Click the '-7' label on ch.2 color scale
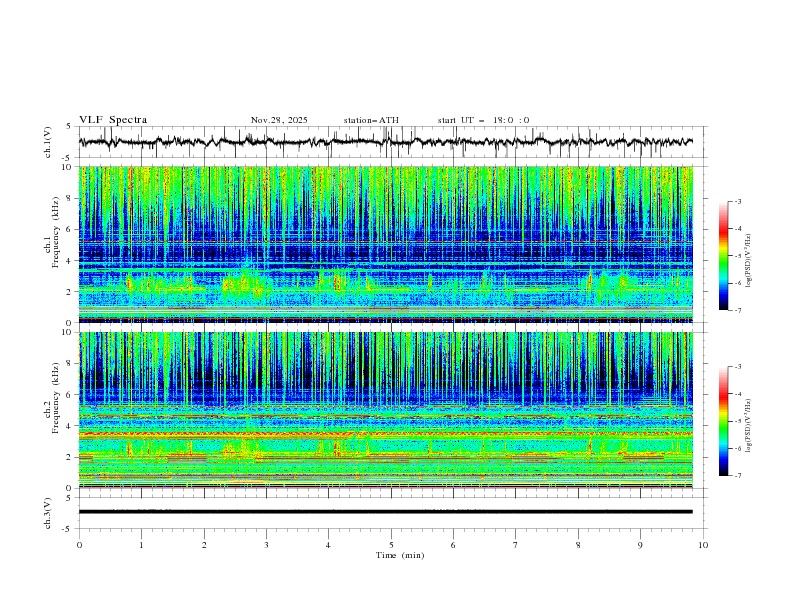792x612 pixels. pos(737,476)
